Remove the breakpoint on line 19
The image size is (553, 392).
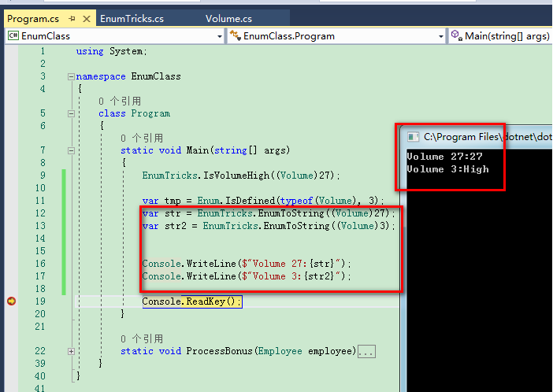(11, 301)
